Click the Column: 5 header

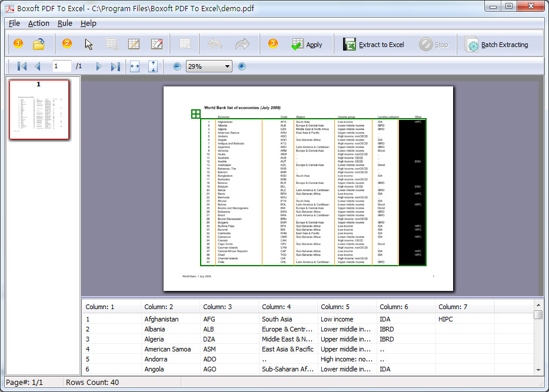[347, 307]
